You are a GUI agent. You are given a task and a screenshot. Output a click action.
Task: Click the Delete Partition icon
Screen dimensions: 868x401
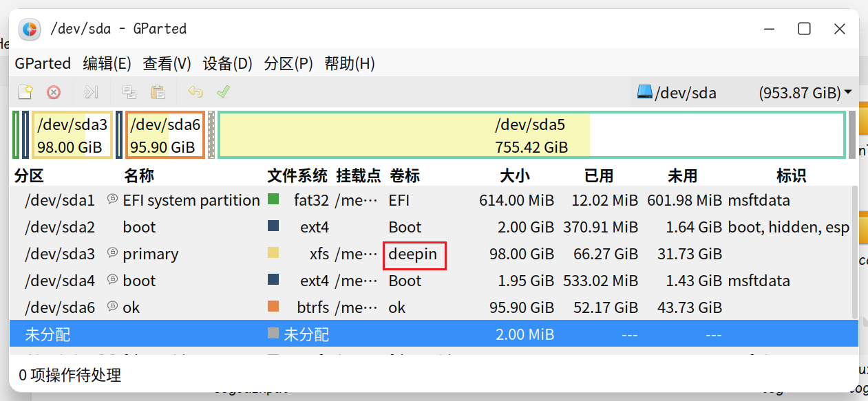click(x=54, y=91)
